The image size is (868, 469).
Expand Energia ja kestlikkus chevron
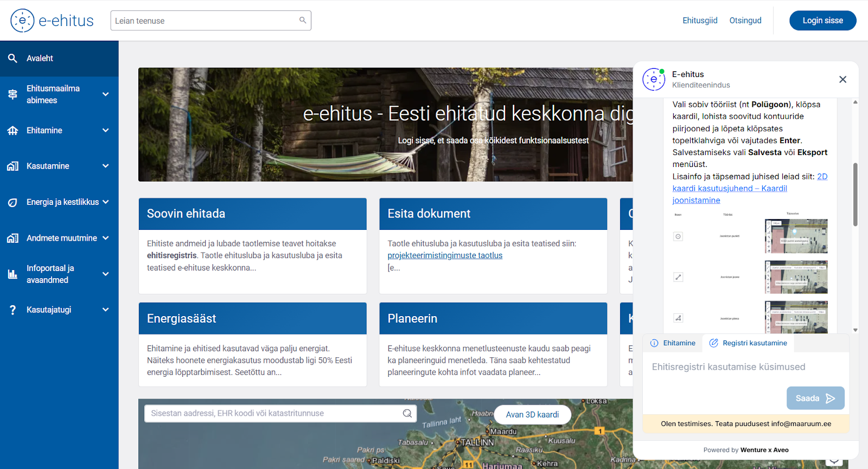106,202
